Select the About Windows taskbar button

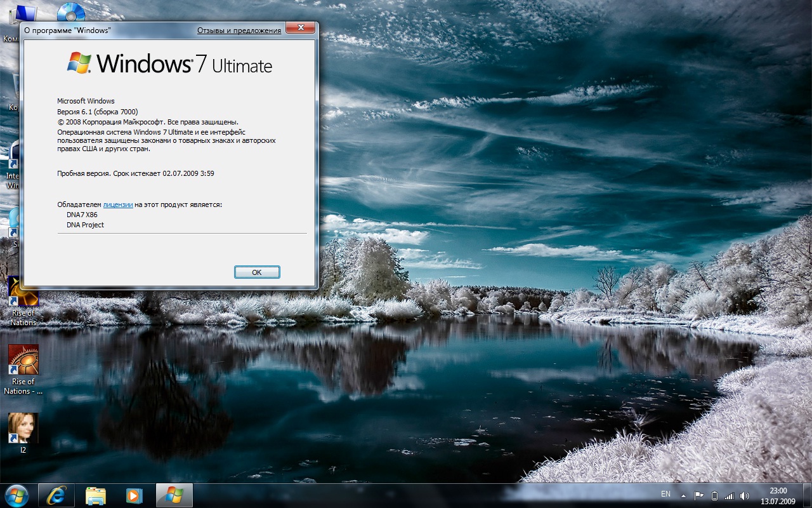[x=174, y=495]
